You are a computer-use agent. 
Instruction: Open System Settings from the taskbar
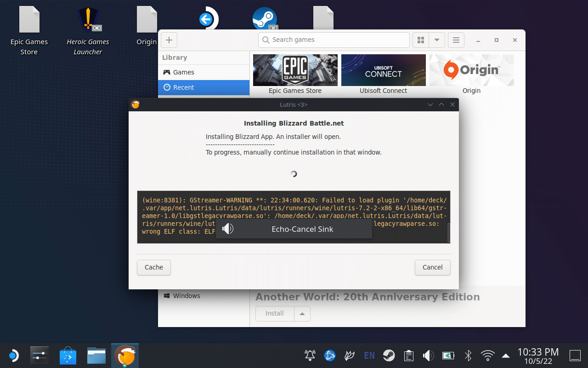(40, 356)
